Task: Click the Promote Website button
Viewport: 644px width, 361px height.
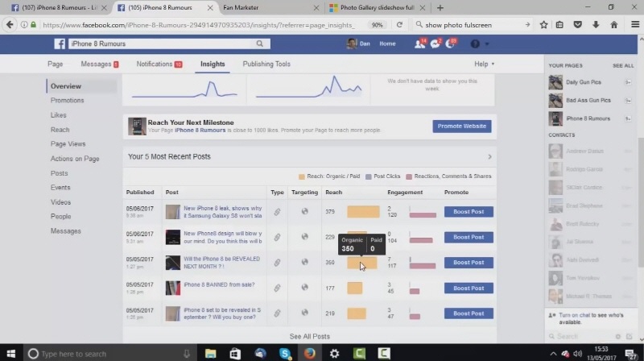Action: click(461, 127)
